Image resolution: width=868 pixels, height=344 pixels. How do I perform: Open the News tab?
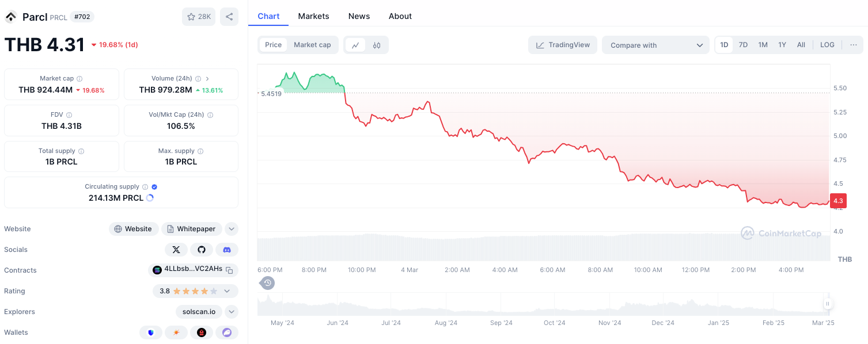[359, 16]
